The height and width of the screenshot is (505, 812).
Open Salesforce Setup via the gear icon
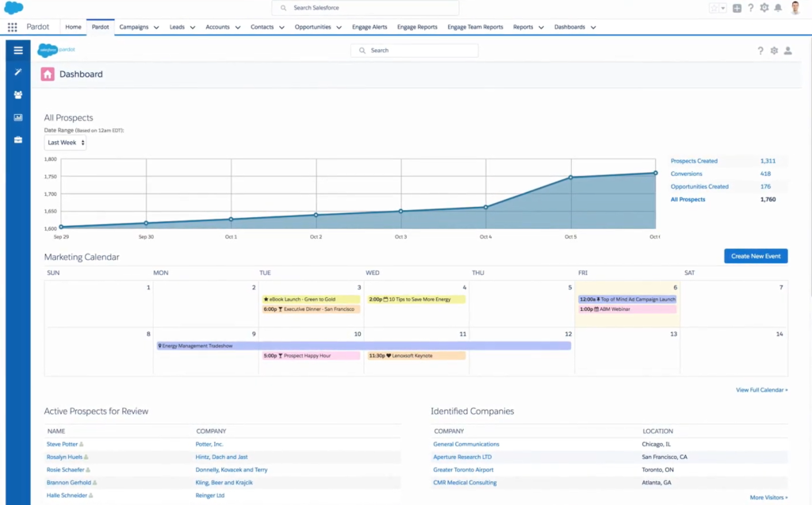click(x=764, y=8)
